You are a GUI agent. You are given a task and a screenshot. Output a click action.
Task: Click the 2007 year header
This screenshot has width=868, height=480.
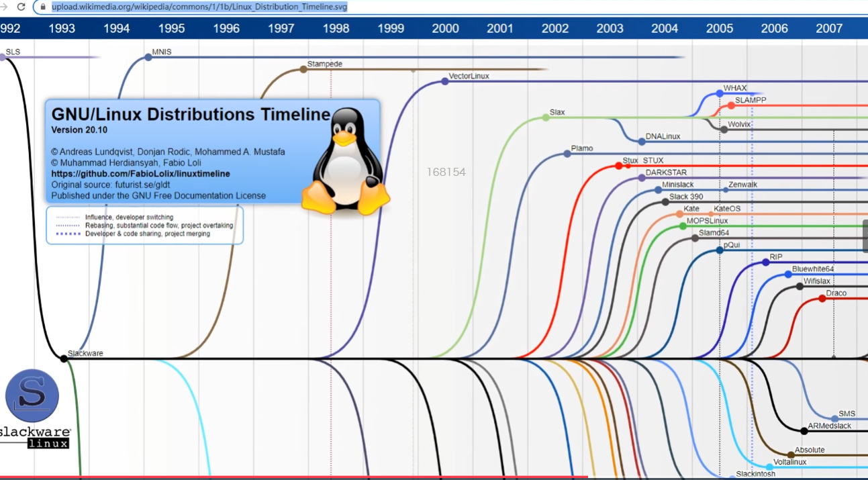(x=829, y=28)
